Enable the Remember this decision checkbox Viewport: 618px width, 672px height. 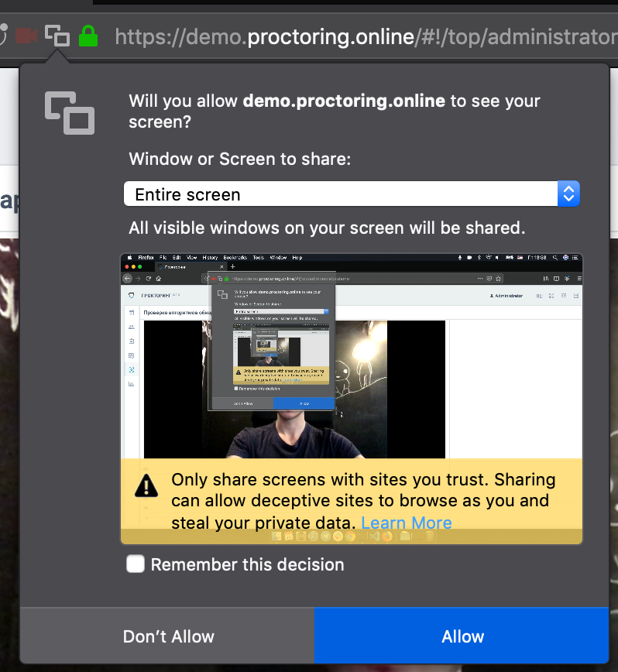136,564
